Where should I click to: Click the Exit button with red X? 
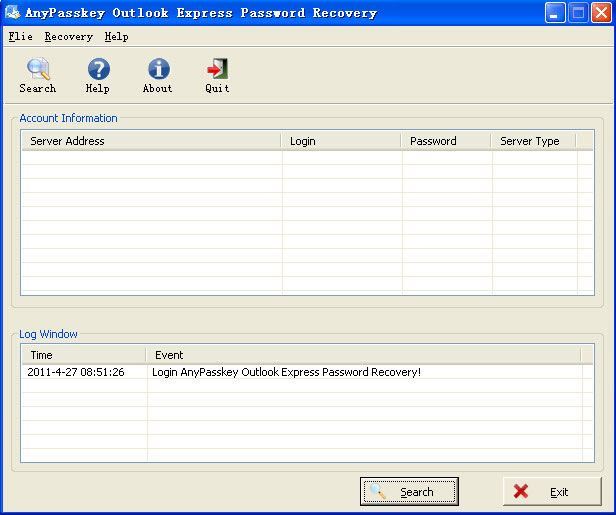[x=552, y=491]
